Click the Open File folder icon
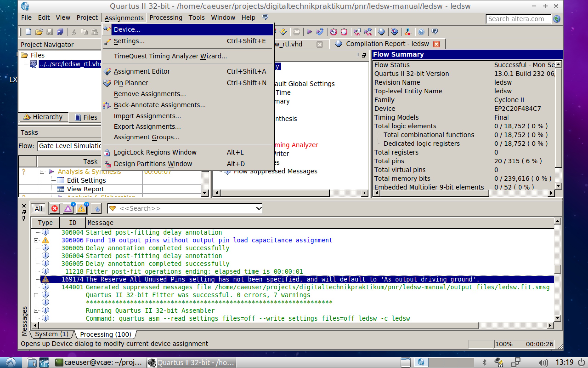 (39, 32)
